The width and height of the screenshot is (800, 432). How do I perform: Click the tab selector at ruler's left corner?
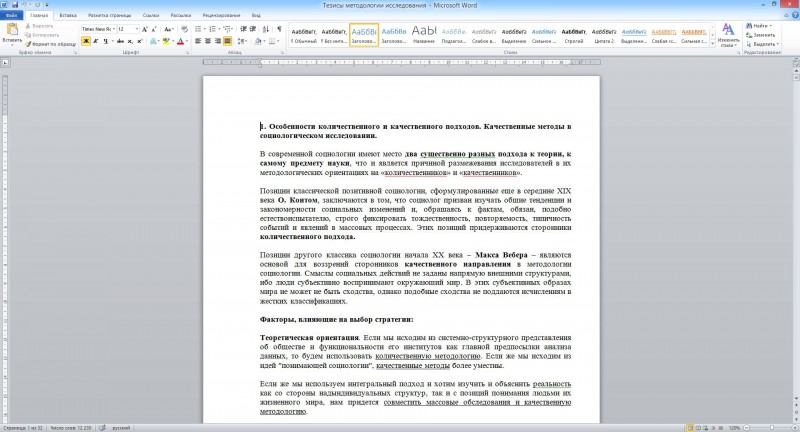click(5, 62)
